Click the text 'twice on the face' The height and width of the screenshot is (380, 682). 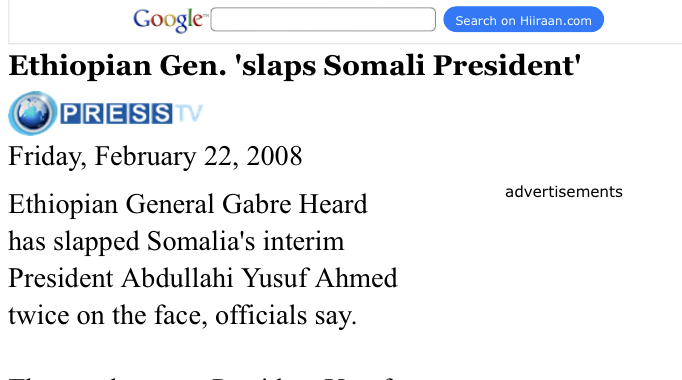[x=107, y=315]
